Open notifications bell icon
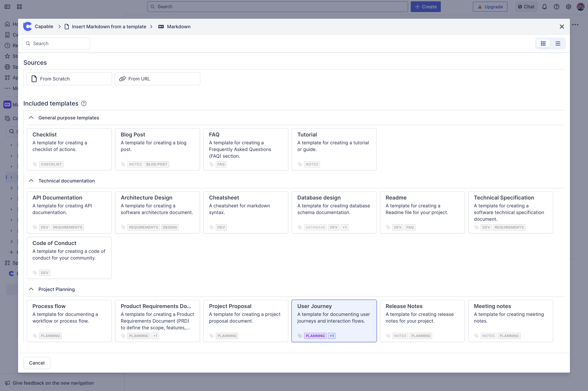The image size is (588, 391). (544, 7)
